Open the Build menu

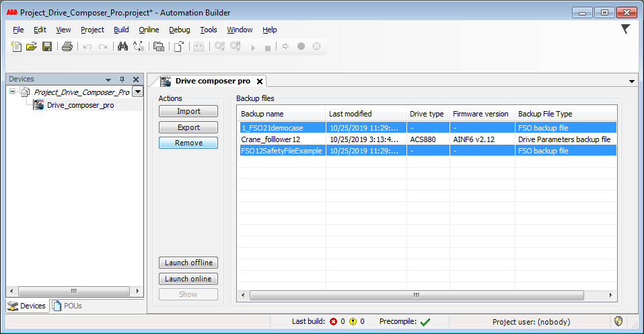coord(121,30)
